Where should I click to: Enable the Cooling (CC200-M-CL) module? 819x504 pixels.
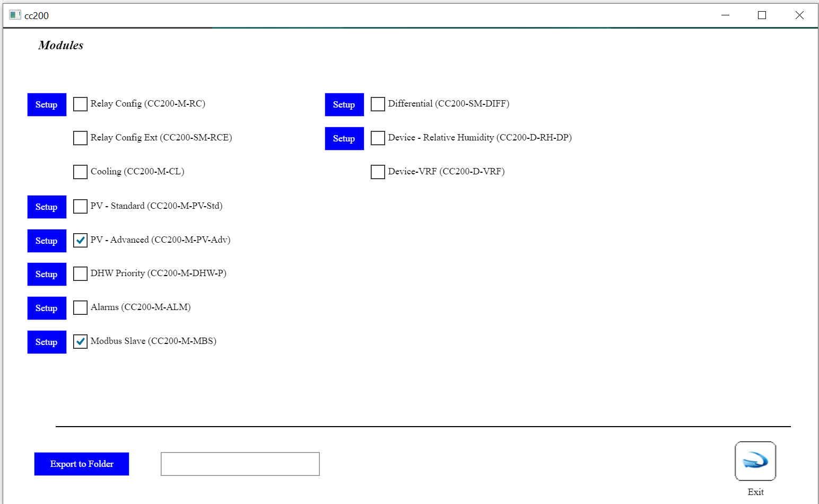pyautogui.click(x=80, y=172)
